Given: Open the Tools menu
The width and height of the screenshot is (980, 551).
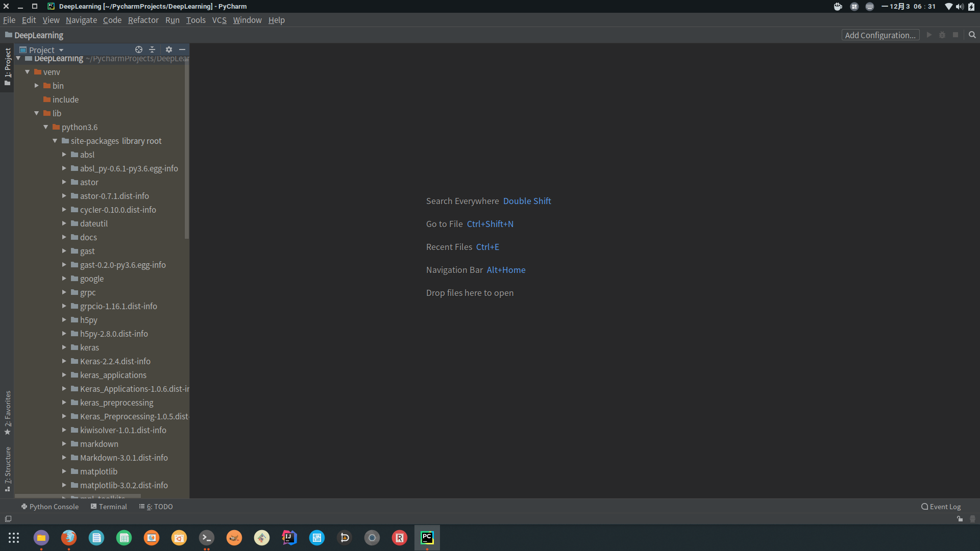Looking at the screenshot, I should (x=196, y=20).
